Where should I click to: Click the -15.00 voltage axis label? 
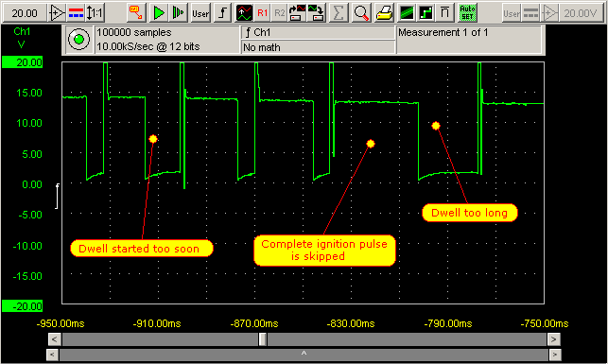(x=27, y=276)
